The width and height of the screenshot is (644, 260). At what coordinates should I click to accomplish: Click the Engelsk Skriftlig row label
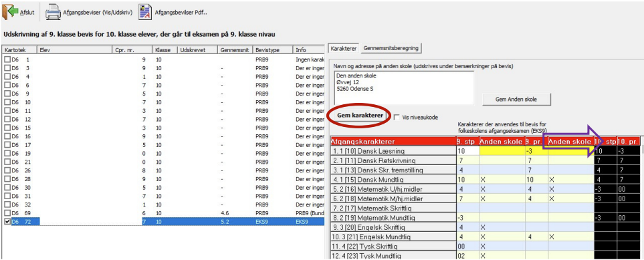(x=393, y=227)
